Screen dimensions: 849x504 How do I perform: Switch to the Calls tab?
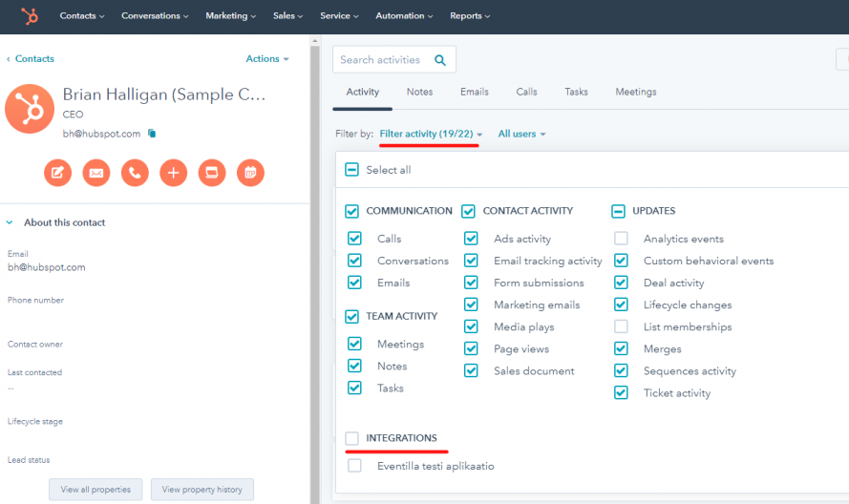tap(526, 92)
